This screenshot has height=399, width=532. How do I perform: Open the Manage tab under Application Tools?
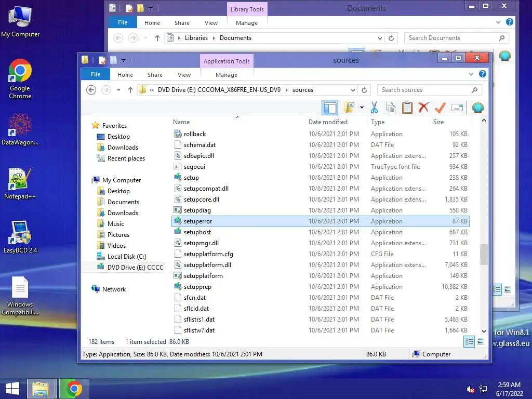[x=227, y=75]
